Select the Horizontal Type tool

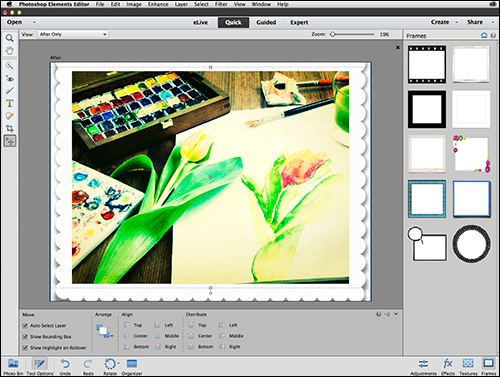click(x=10, y=103)
